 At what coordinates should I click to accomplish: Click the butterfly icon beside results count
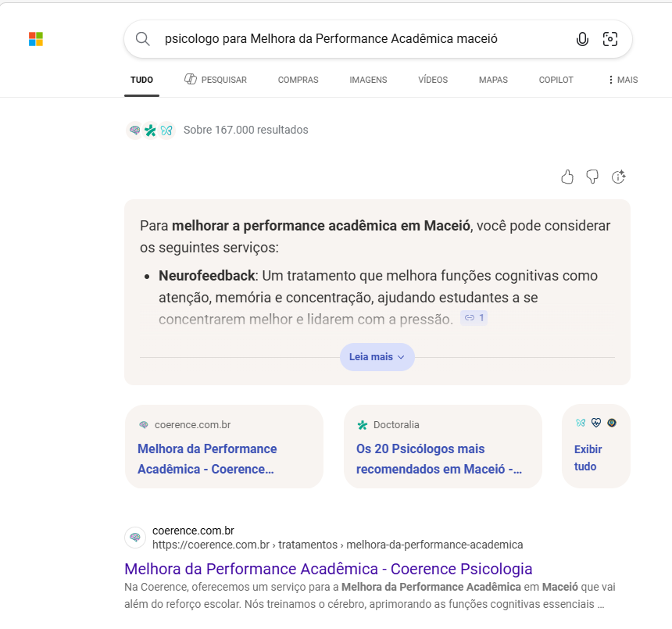coord(166,130)
